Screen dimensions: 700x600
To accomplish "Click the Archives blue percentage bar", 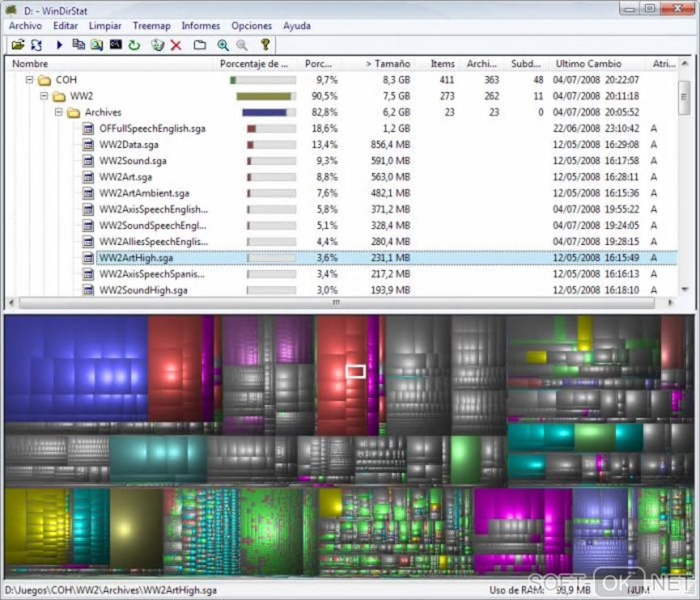I will click(x=269, y=113).
